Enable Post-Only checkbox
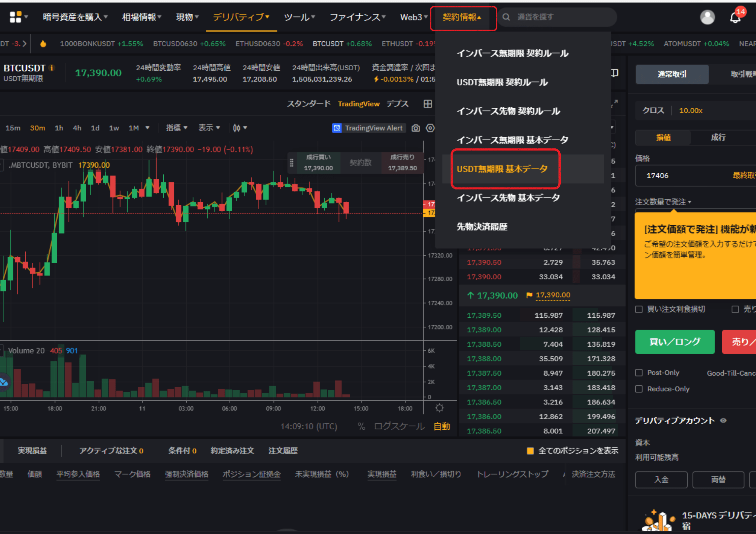Image resolution: width=756 pixels, height=534 pixels. click(639, 372)
